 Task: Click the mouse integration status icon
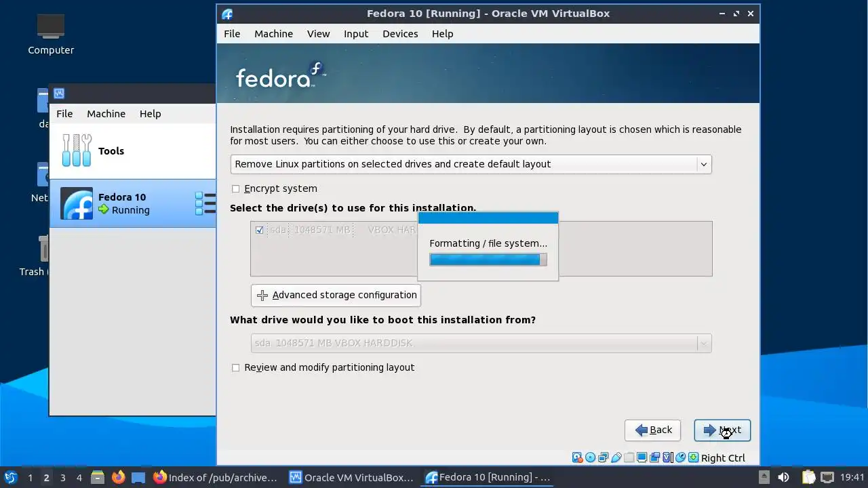pyautogui.click(x=680, y=457)
